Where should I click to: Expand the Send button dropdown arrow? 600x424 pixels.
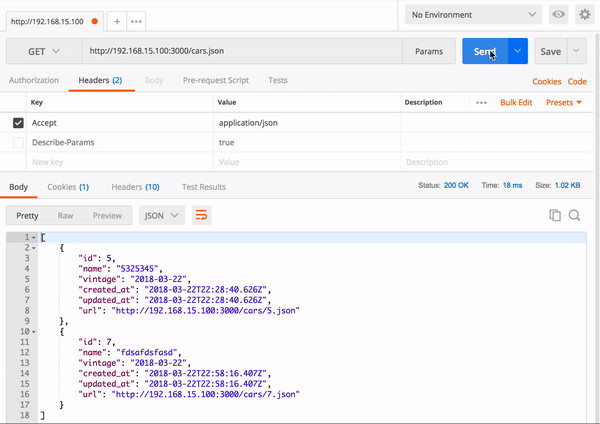(x=517, y=51)
